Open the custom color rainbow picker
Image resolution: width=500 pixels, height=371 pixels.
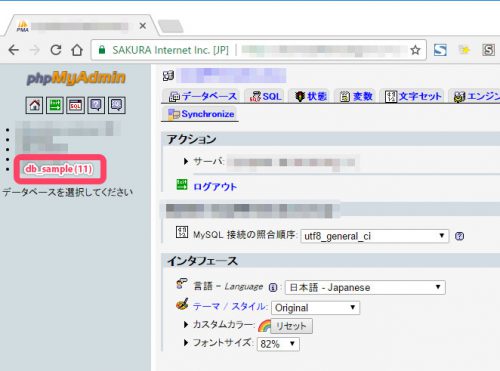click(264, 326)
